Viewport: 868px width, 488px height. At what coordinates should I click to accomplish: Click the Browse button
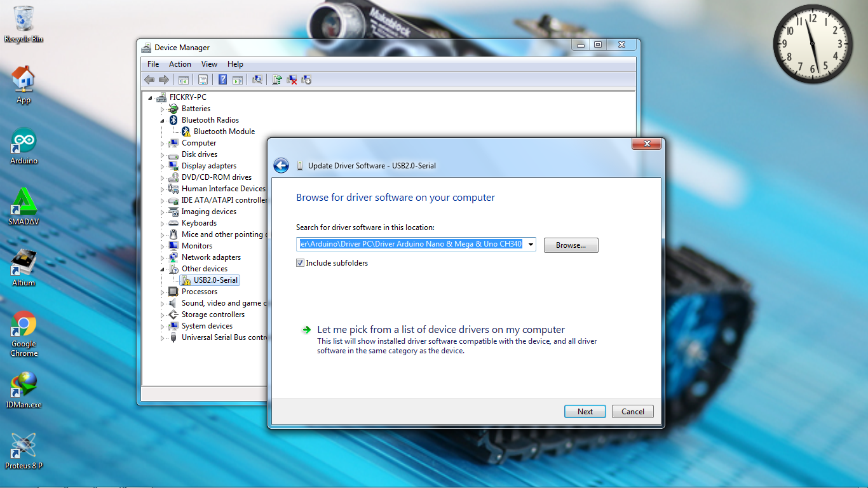pos(570,245)
